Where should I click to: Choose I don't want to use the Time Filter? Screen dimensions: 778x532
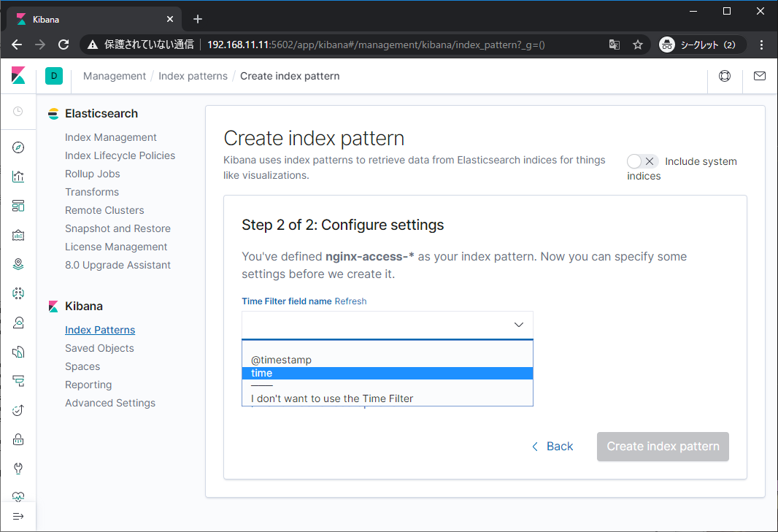332,398
